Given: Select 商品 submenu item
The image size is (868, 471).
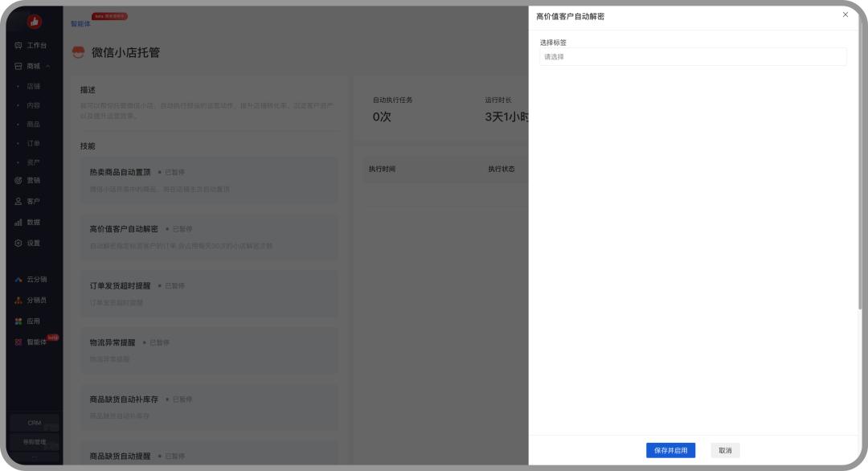Looking at the screenshot, I should [x=33, y=125].
